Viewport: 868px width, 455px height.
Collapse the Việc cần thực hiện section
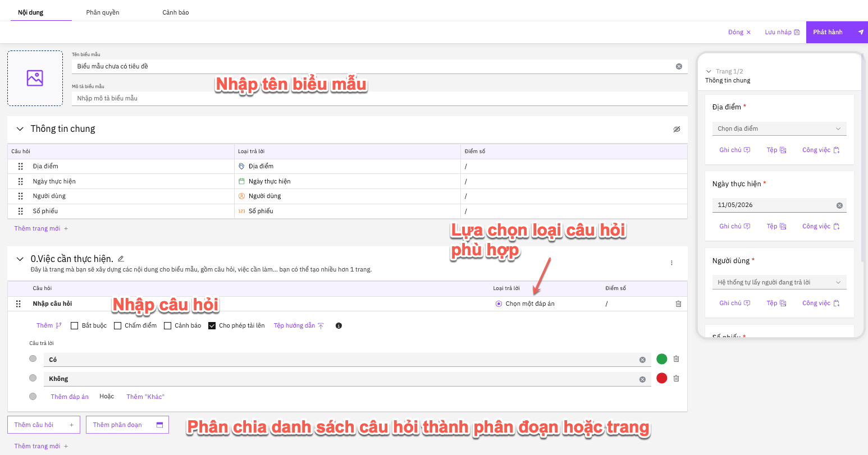(x=20, y=259)
